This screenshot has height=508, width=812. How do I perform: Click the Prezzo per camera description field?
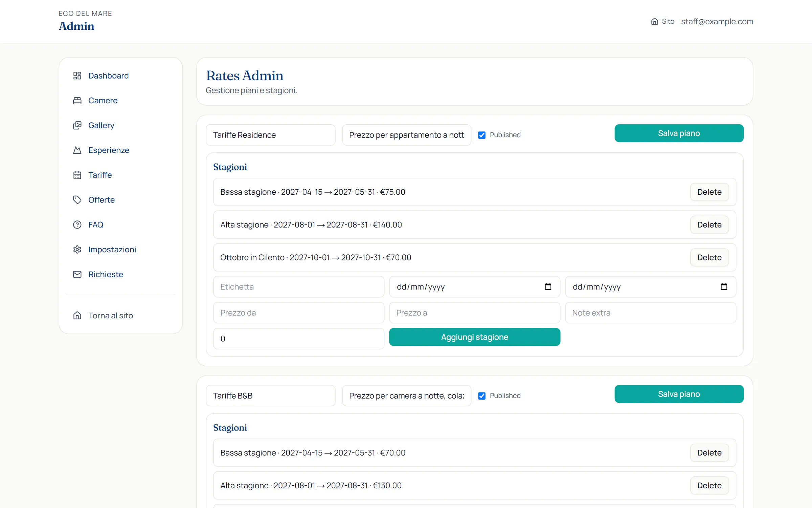406,396
